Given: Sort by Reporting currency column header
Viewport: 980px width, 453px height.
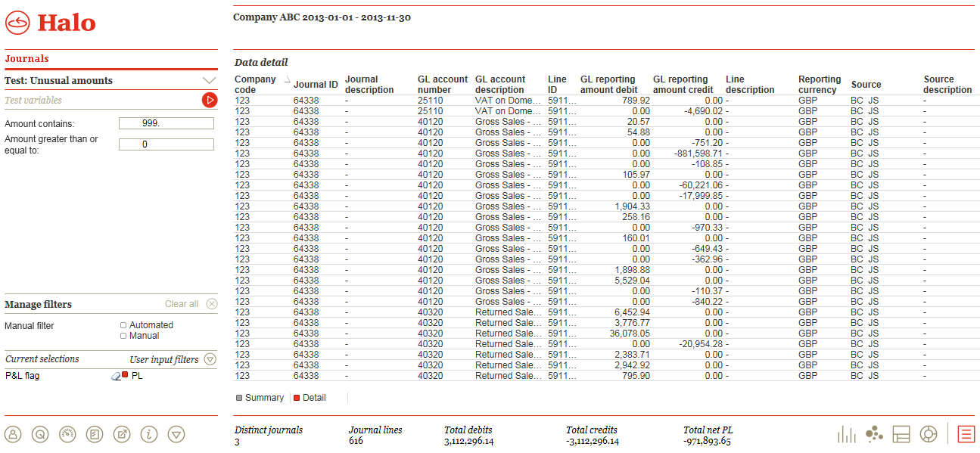Looking at the screenshot, I should (x=820, y=85).
